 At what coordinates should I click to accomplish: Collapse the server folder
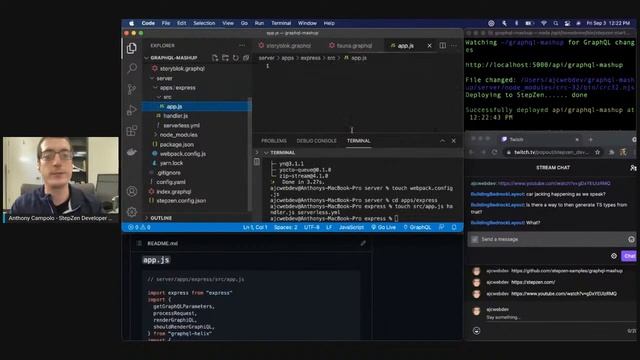tap(164, 78)
